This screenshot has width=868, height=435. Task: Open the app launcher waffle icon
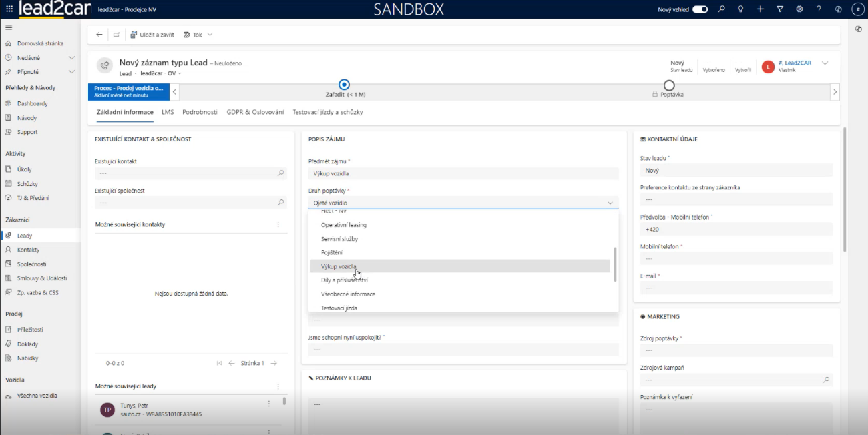(9, 9)
